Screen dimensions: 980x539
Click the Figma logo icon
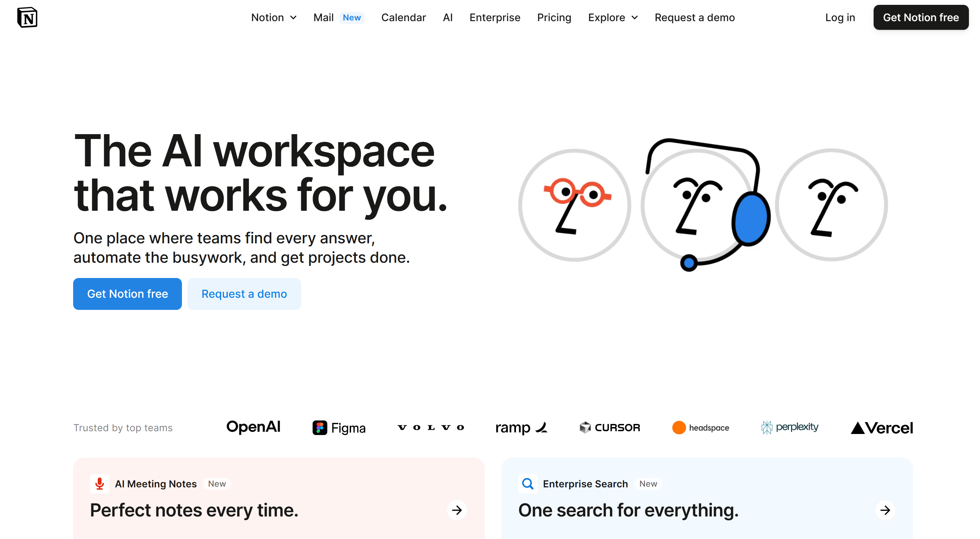click(320, 427)
